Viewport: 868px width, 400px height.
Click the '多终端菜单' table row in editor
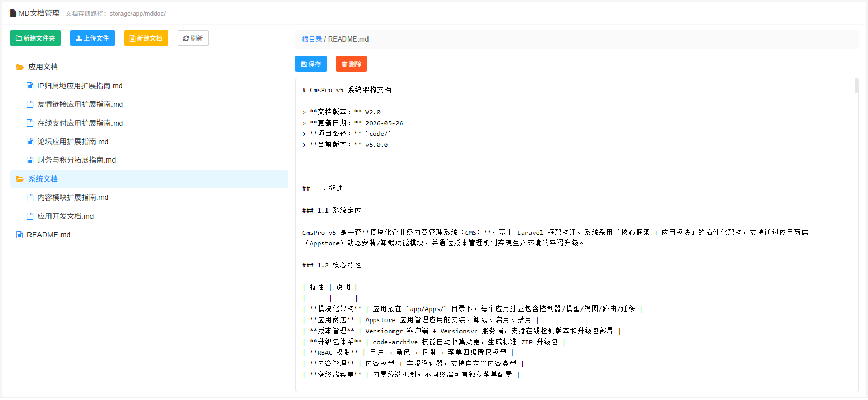pos(411,375)
